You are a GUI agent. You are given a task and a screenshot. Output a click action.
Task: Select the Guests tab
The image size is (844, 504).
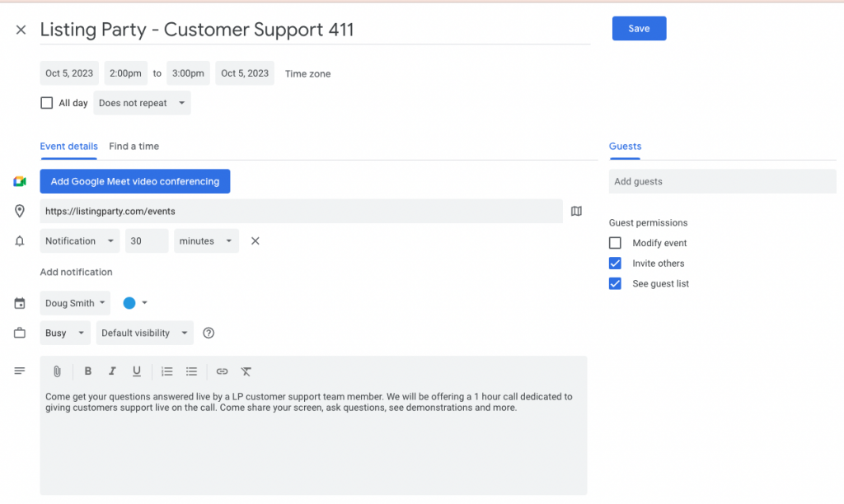pyautogui.click(x=625, y=147)
